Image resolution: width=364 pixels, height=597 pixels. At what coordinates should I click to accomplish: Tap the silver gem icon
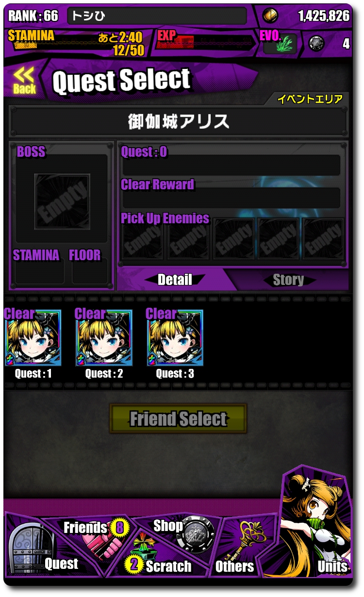coord(317,44)
